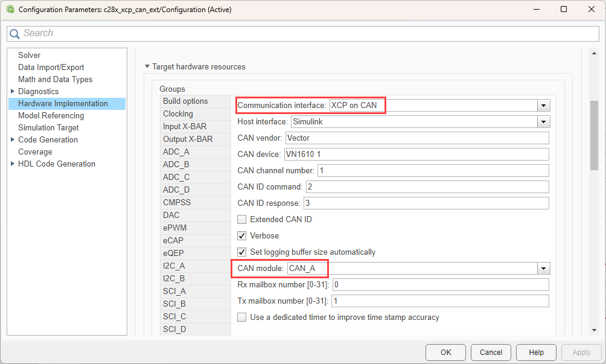
Task: Click the search magnifier icon
Action: click(14, 34)
